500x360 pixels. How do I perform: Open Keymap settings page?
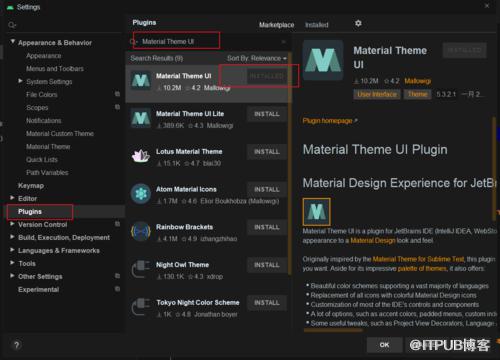(31, 186)
